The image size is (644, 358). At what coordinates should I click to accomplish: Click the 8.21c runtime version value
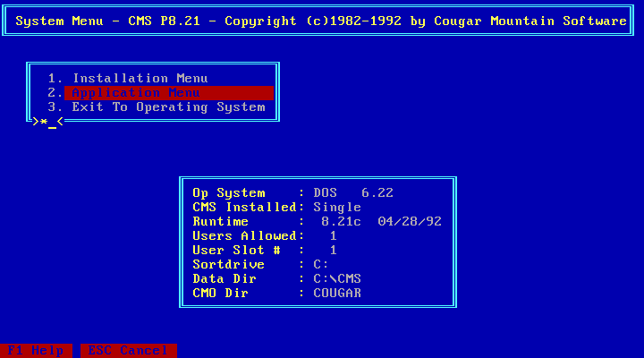[341, 222]
